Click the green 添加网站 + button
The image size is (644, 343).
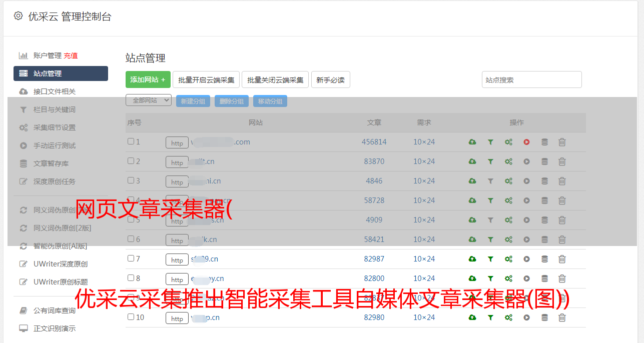point(148,79)
